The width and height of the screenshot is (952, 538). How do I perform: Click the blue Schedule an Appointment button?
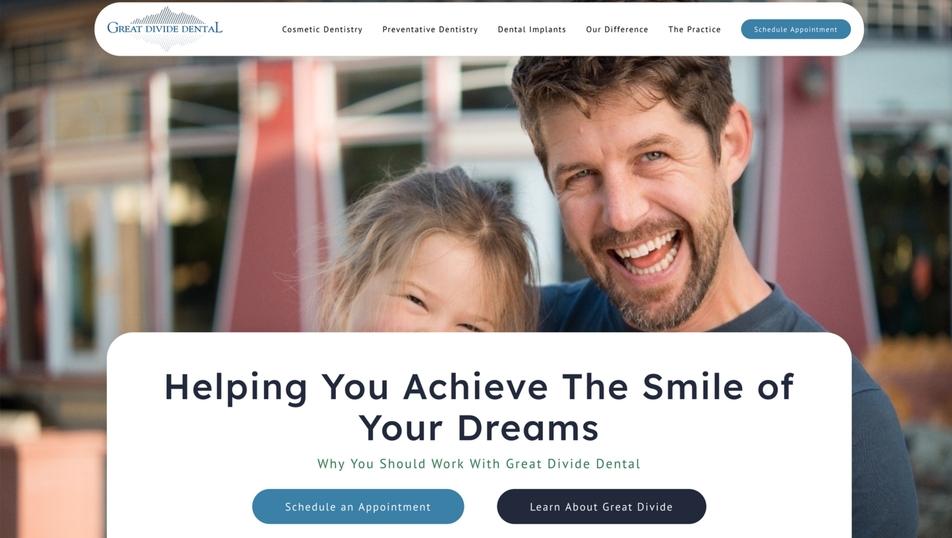point(358,506)
